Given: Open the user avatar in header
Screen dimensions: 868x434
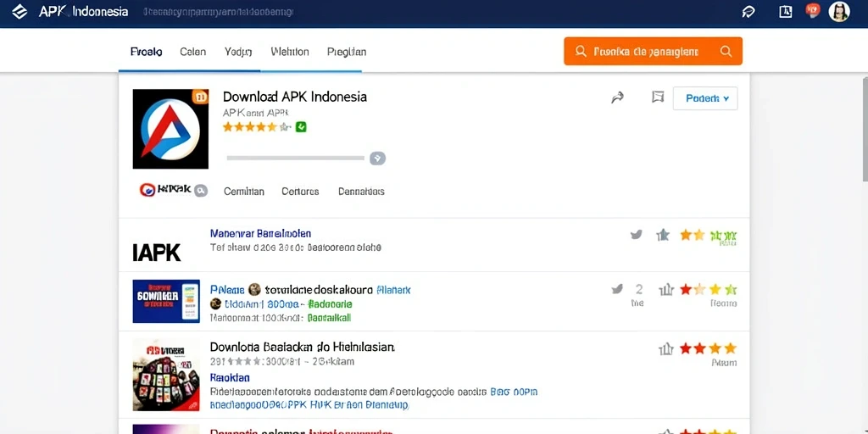Looking at the screenshot, I should tap(839, 12).
